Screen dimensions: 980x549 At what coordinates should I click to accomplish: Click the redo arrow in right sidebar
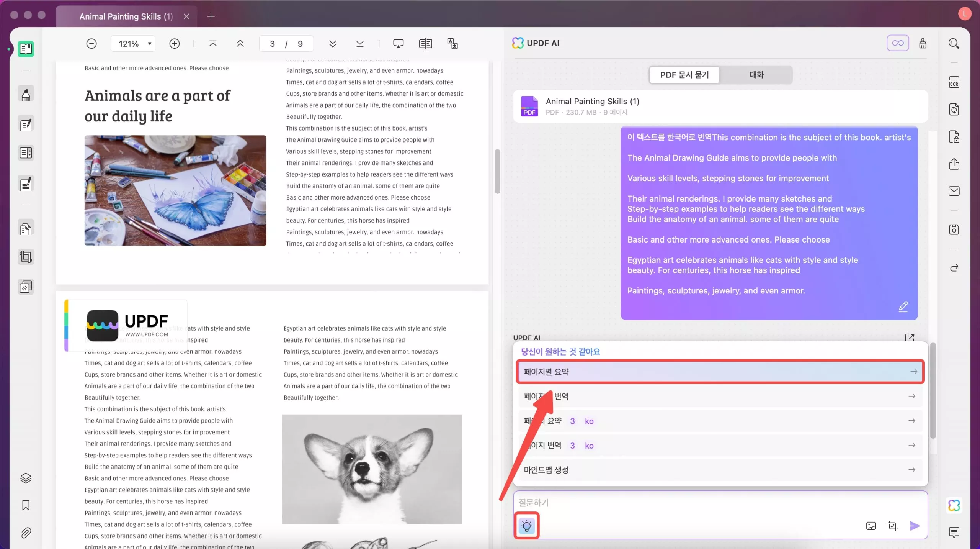[954, 268]
